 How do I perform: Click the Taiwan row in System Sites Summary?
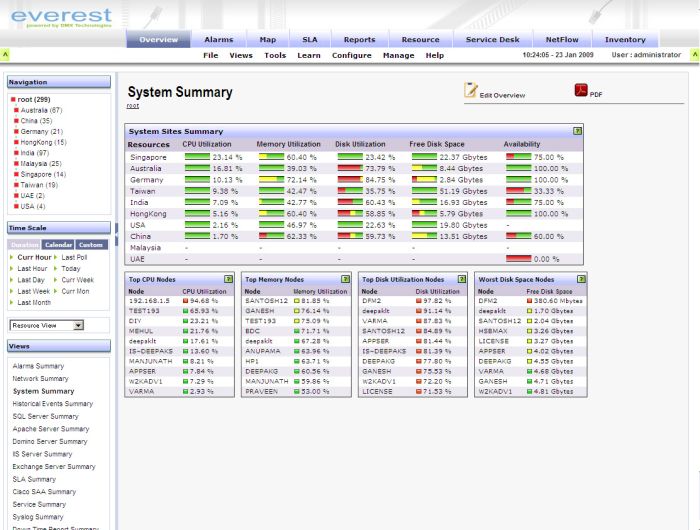click(354, 191)
